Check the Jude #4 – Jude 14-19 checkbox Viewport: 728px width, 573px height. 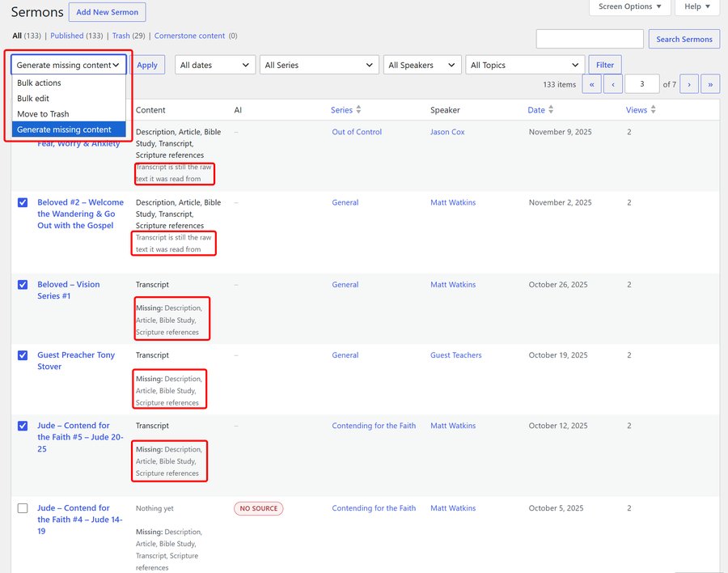click(x=23, y=508)
